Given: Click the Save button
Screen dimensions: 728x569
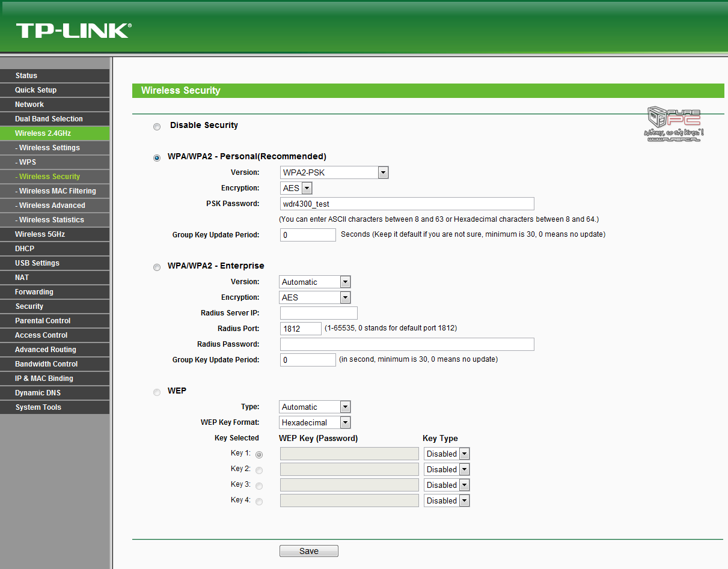Looking at the screenshot, I should (x=309, y=551).
